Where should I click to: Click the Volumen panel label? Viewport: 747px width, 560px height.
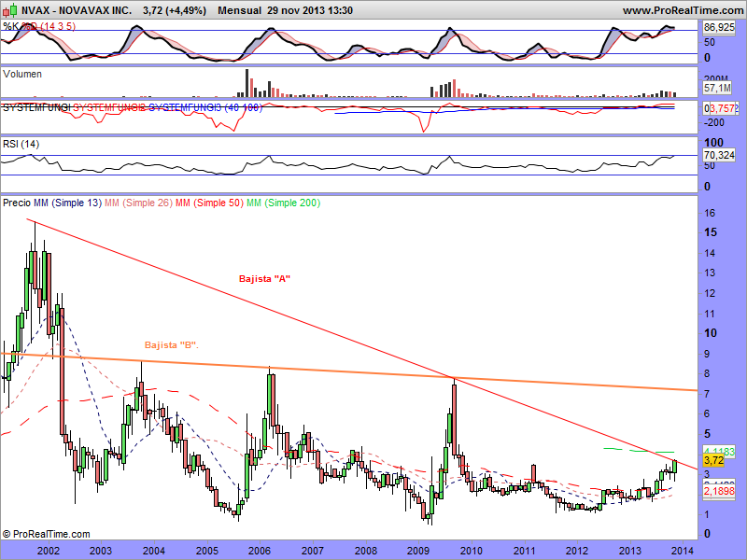tap(23, 73)
